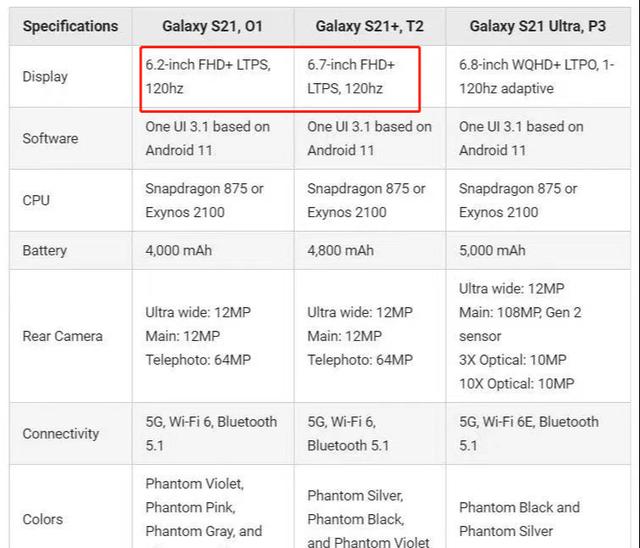Viewport: 640px width, 548px height.
Task: Click the Connectivity row label
Action: [x=61, y=434]
